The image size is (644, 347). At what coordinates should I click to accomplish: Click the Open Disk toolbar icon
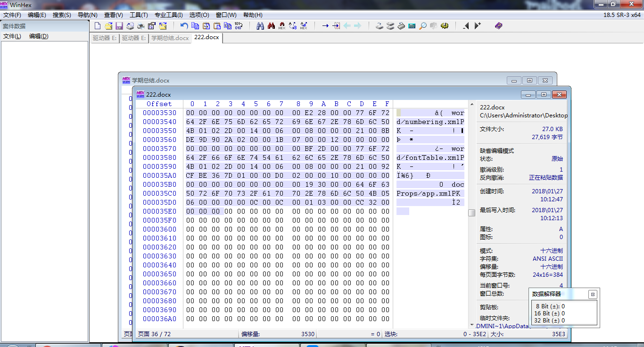click(x=380, y=26)
